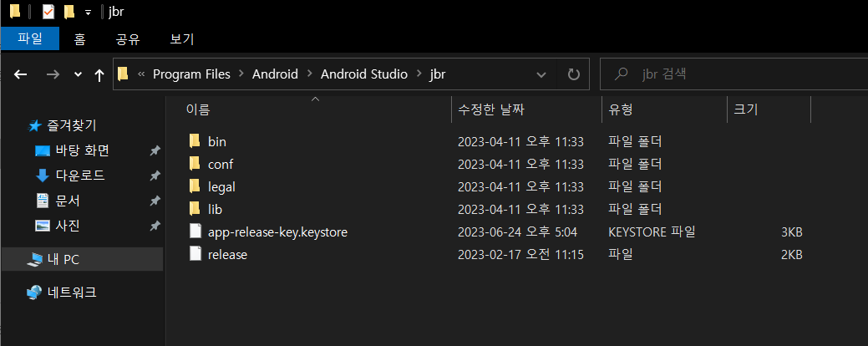
Task: Refresh the jbr folder view
Action: point(574,74)
